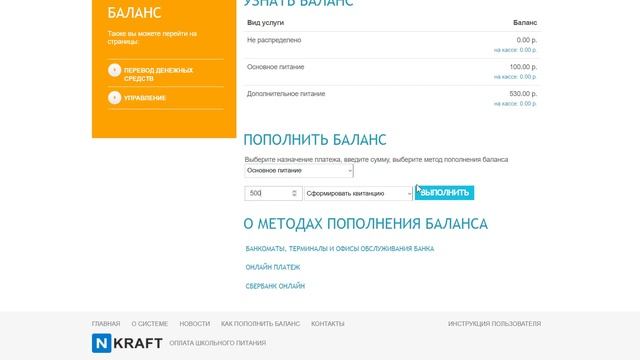
Task: Click the ОПЛАТА ШКОЛЬНОГО ПИТАНИЯ footer text
Action: coord(218,343)
